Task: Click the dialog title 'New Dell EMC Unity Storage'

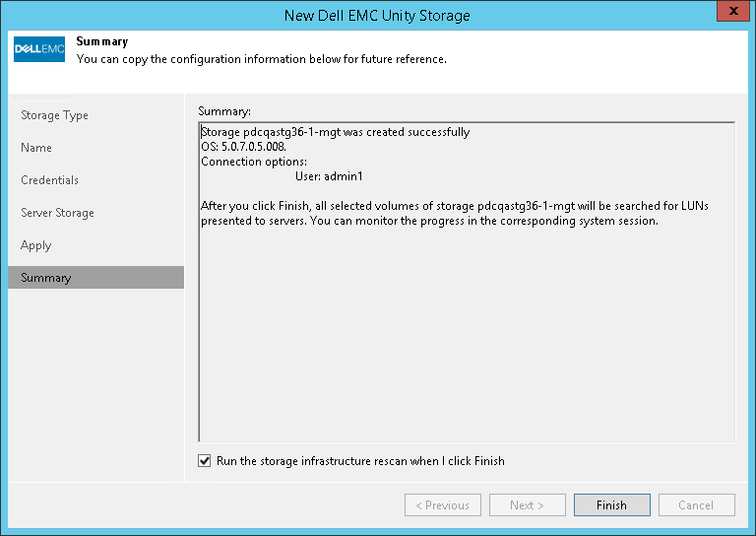Action: (x=377, y=16)
